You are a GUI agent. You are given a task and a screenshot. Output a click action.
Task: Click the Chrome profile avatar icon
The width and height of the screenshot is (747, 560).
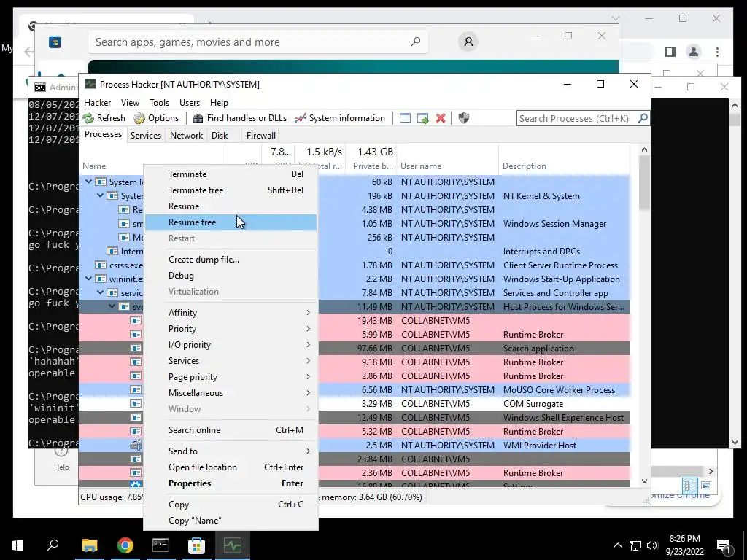694,52
